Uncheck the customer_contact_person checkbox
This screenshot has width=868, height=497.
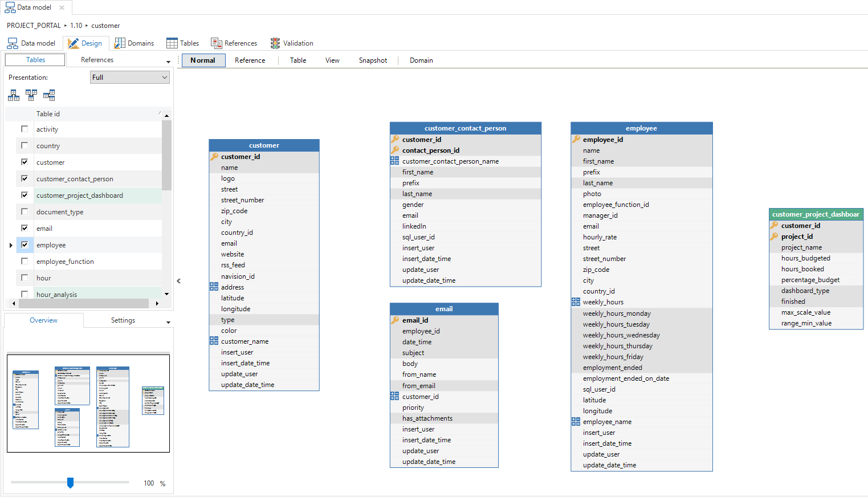[x=25, y=178]
